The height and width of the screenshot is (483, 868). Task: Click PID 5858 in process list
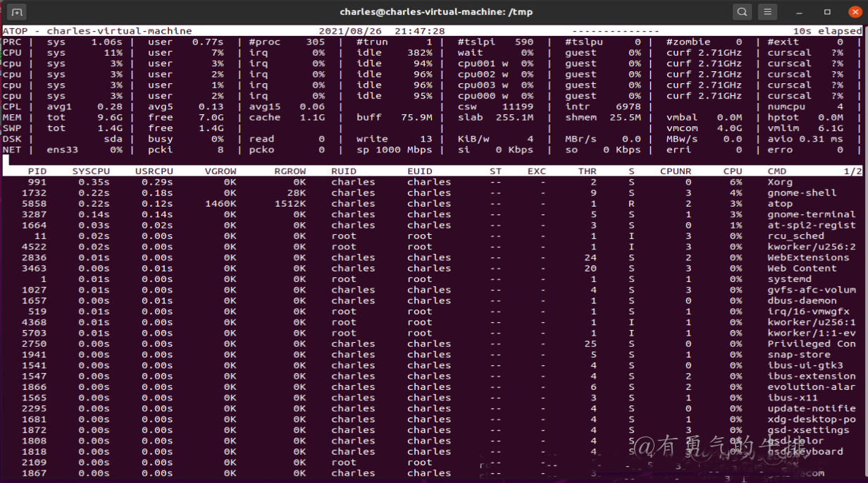point(34,204)
